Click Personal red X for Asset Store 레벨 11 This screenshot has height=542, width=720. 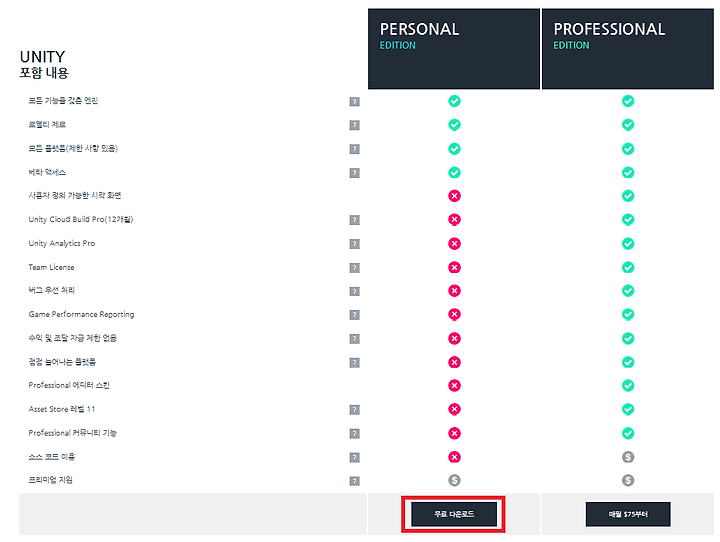[x=454, y=409]
